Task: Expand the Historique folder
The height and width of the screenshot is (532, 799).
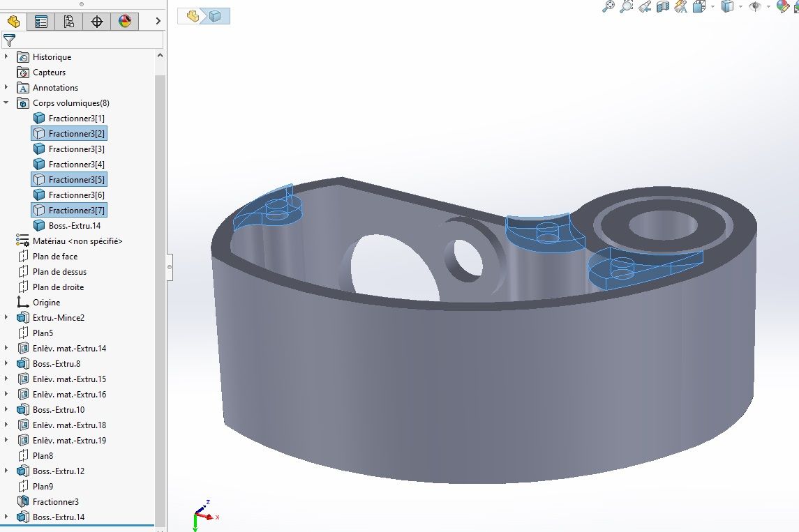Action: (6, 57)
